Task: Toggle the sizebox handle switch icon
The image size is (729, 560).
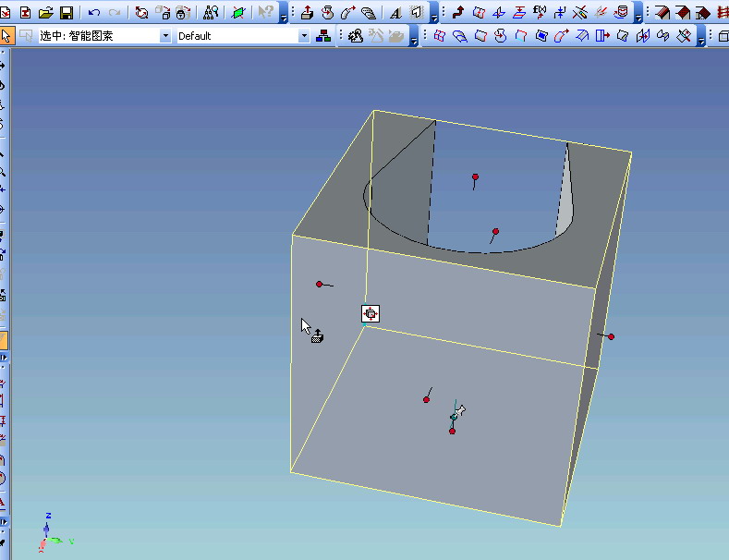Action: 371,314
